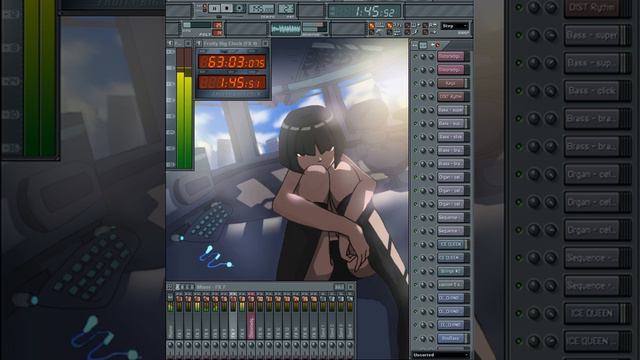Open the Strings #2 channel button
640x360 pixels.
(451, 271)
